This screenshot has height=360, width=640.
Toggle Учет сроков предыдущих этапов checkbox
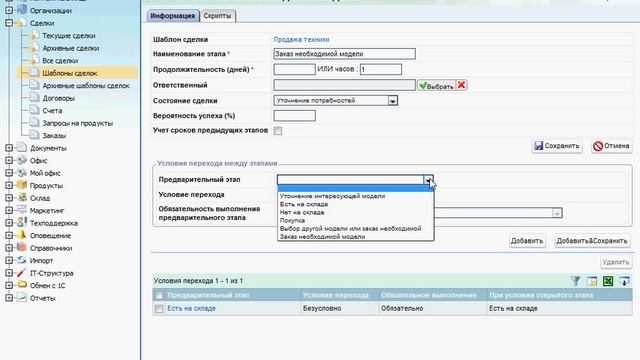point(278,131)
